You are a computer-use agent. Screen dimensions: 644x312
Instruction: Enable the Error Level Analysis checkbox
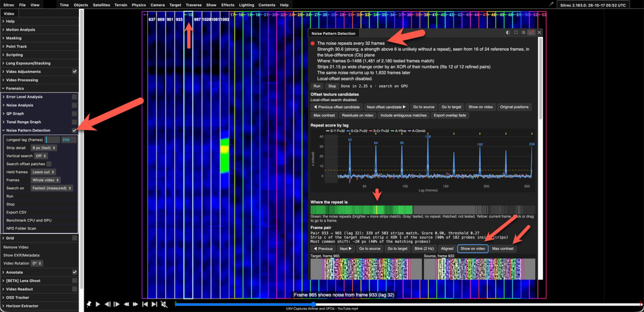pyautogui.click(x=74, y=97)
